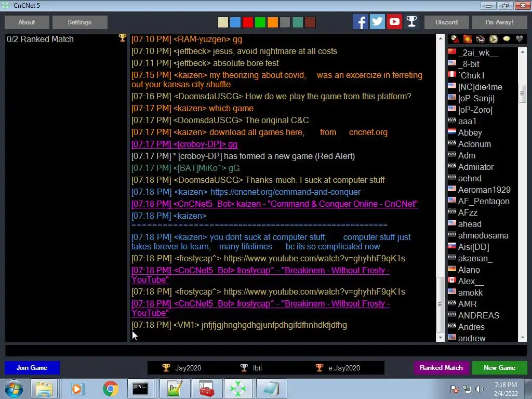Select the blue chat color swatch
This screenshot has width=532, height=399.
click(x=235, y=22)
